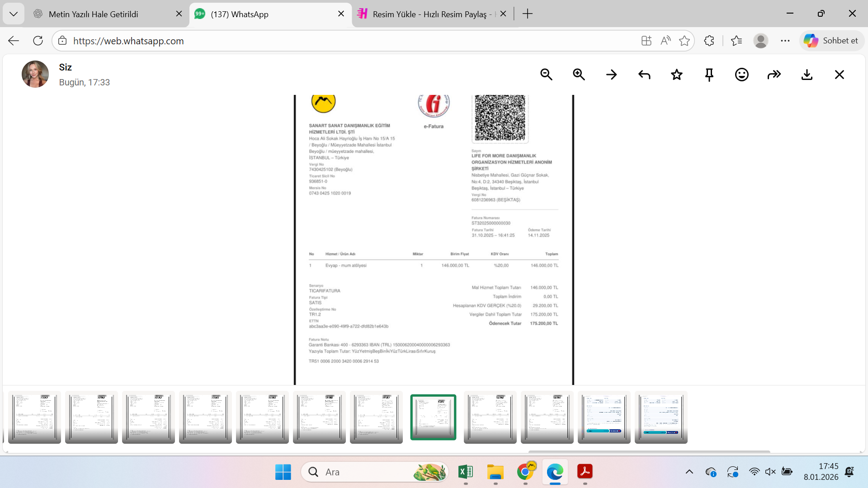
Task: Forward this image message
Action: [774, 75]
